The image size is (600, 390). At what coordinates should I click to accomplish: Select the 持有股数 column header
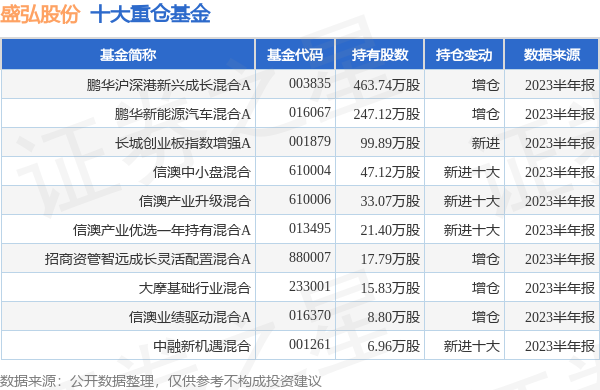pos(380,55)
